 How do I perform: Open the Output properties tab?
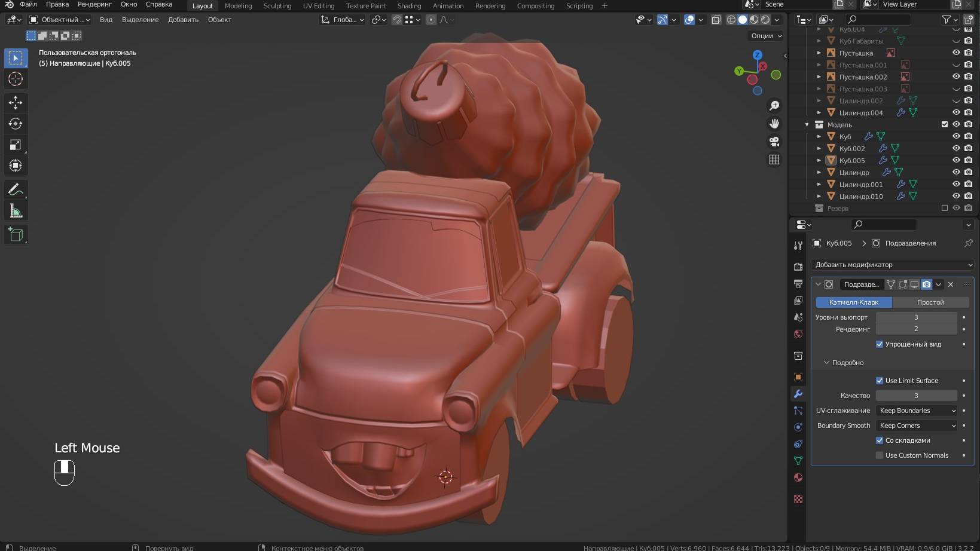[798, 283]
